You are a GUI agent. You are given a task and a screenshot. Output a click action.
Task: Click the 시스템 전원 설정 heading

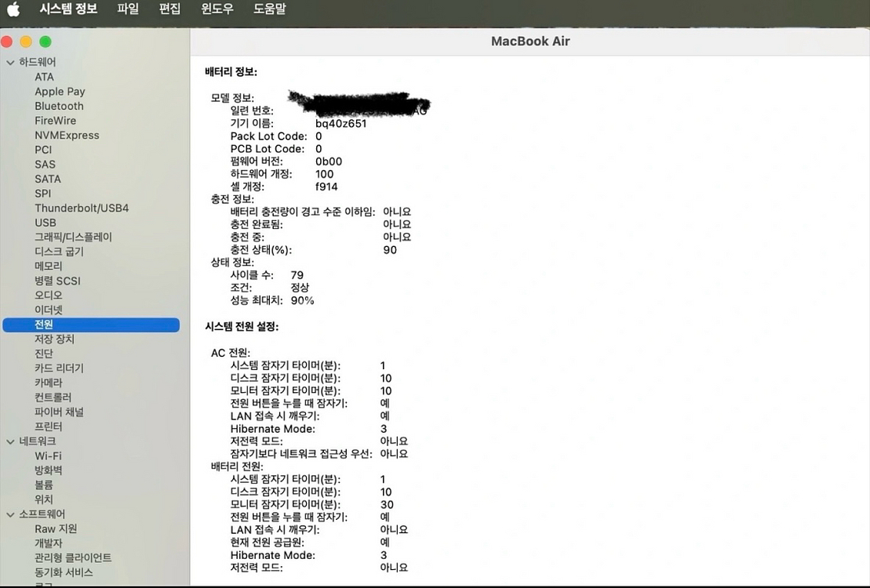pyautogui.click(x=242, y=327)
